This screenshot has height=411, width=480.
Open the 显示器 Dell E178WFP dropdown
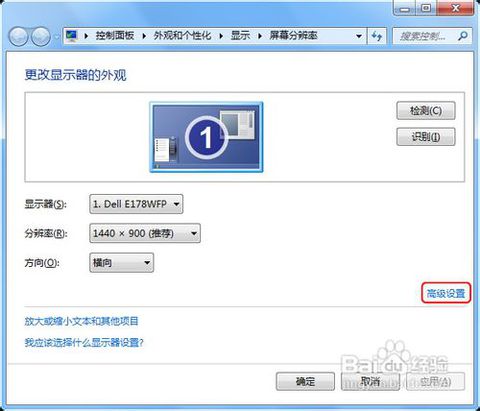click(136, 204)
